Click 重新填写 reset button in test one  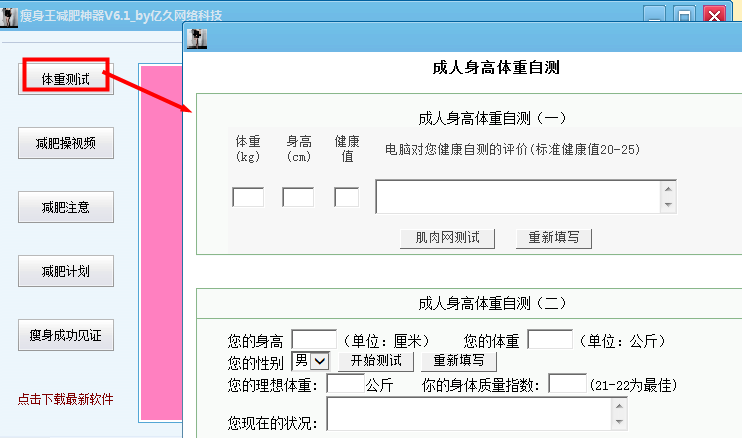tap(554, 238)
